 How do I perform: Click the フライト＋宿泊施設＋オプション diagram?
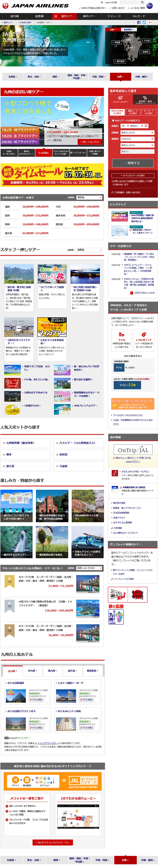pyautogui.click(x=33, y=780)
